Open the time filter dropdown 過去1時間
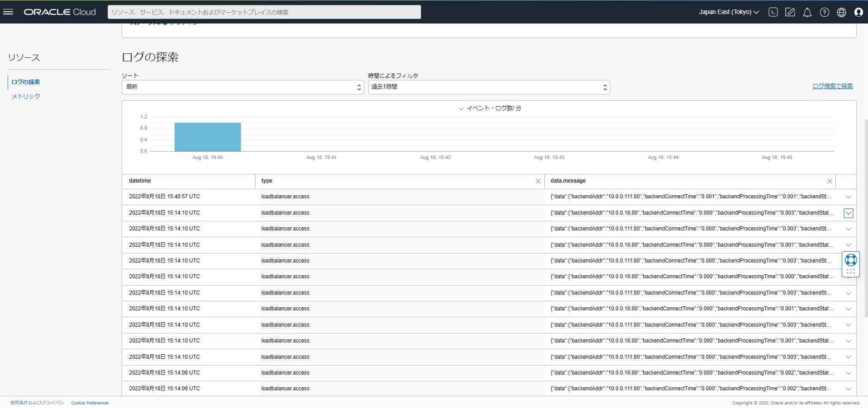 point(489,87)
